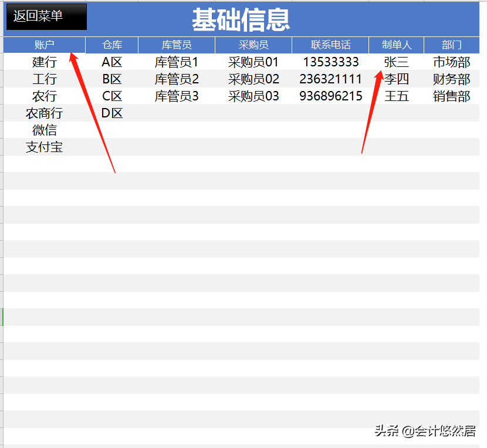Select the 销售部 department cell

452,96
